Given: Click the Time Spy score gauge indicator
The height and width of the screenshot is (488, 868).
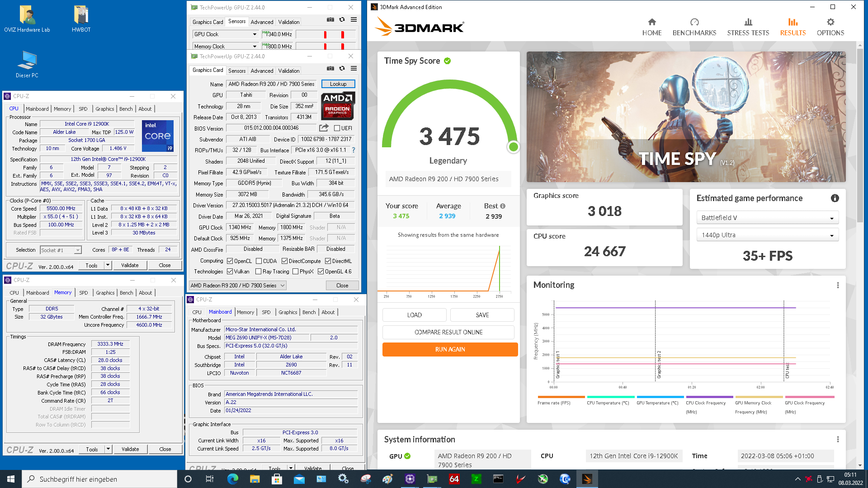Looking at the screenshot, I should pos(513,147).
